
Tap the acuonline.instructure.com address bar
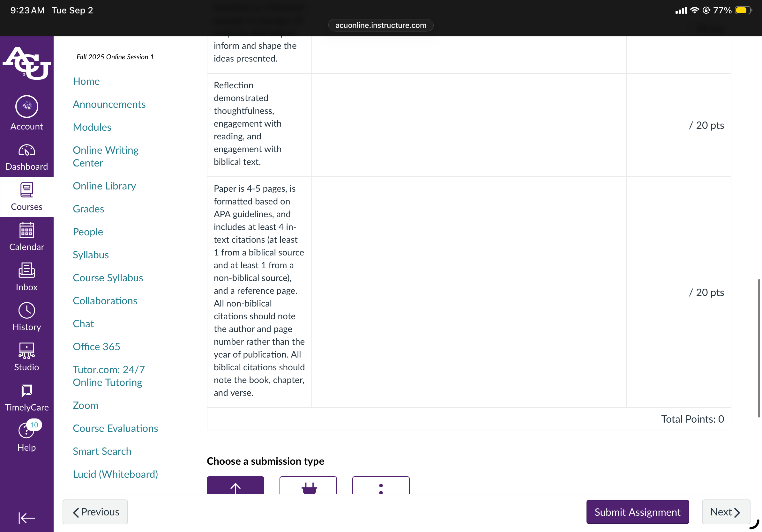[381, 25]
